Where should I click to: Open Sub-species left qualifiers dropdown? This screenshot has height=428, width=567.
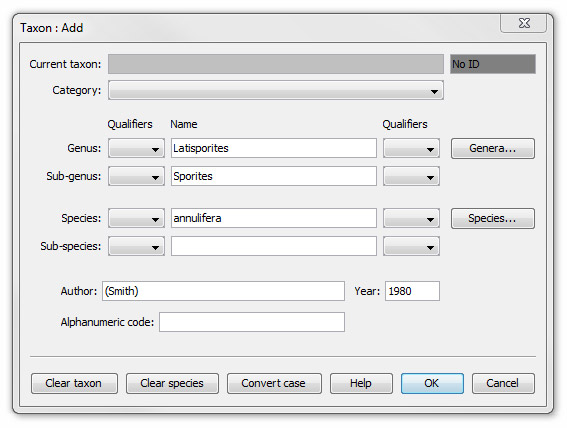click(x=136, y=246)
